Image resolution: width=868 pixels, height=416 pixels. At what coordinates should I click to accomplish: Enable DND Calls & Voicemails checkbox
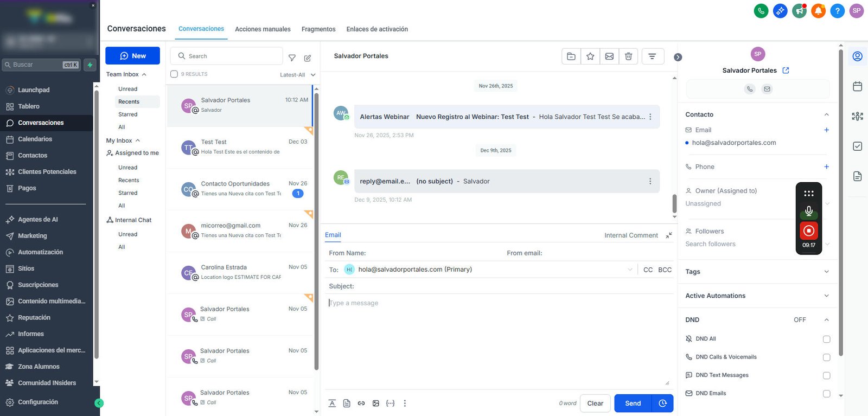point(826,357)
